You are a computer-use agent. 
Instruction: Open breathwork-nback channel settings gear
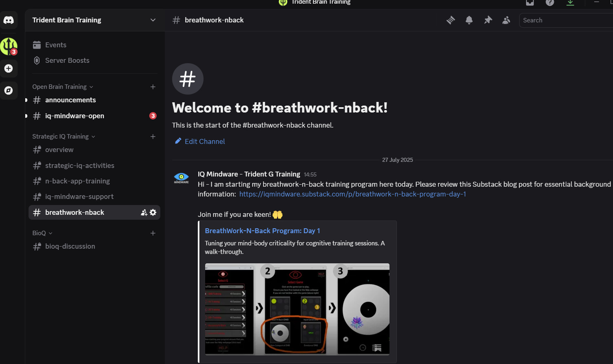pos(153,212)
